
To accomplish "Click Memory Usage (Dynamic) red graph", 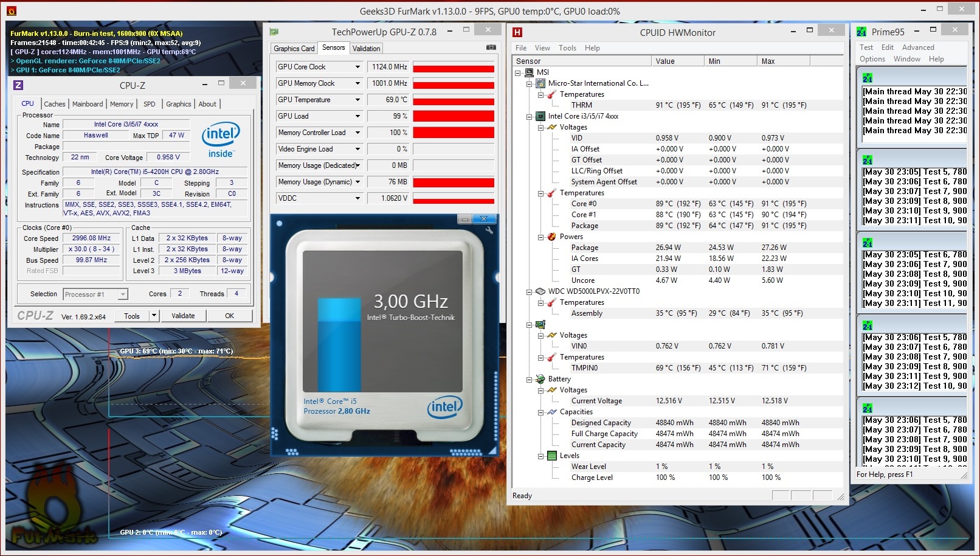I will coord(454,182).
